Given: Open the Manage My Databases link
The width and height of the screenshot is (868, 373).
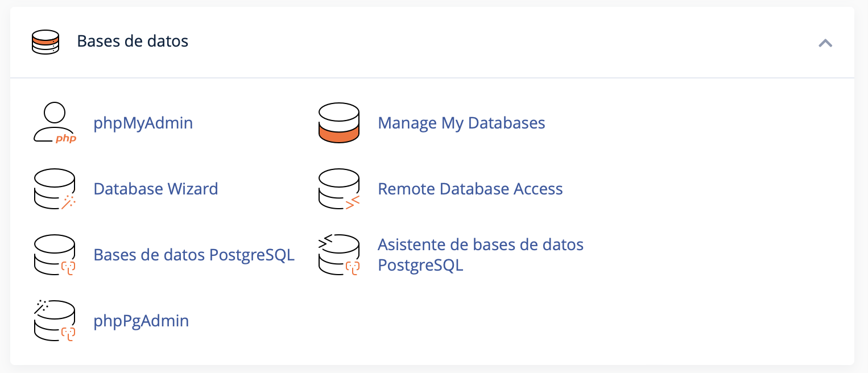Looking at the screenshot, I should tap(461, 123).
